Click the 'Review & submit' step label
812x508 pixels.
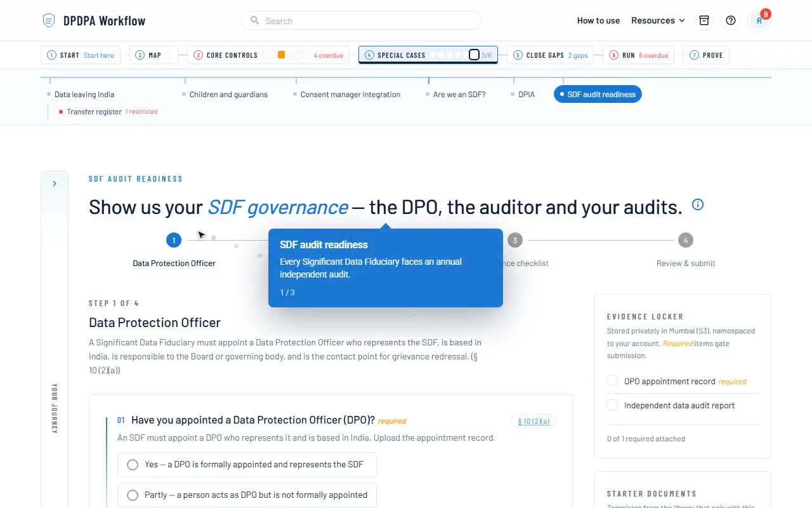686,264
